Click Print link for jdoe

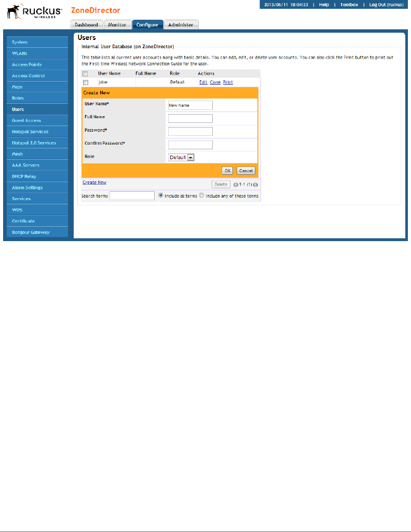(x=228, y=82)
